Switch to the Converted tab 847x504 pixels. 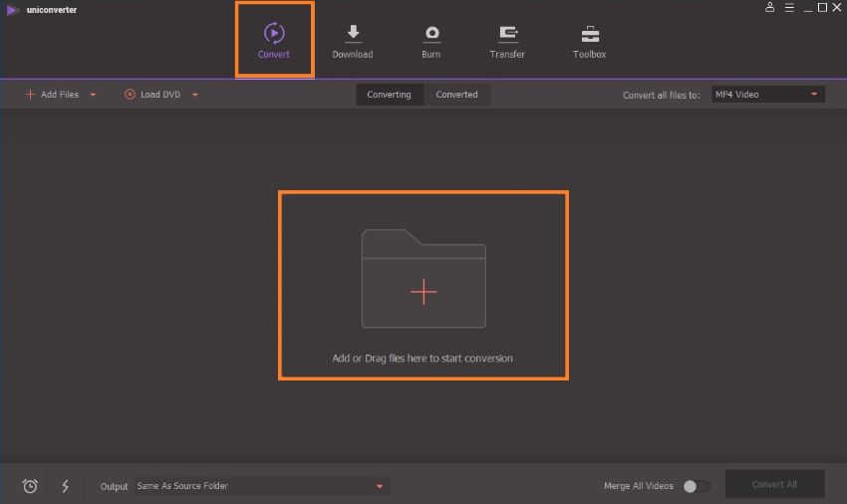point(457,95)
